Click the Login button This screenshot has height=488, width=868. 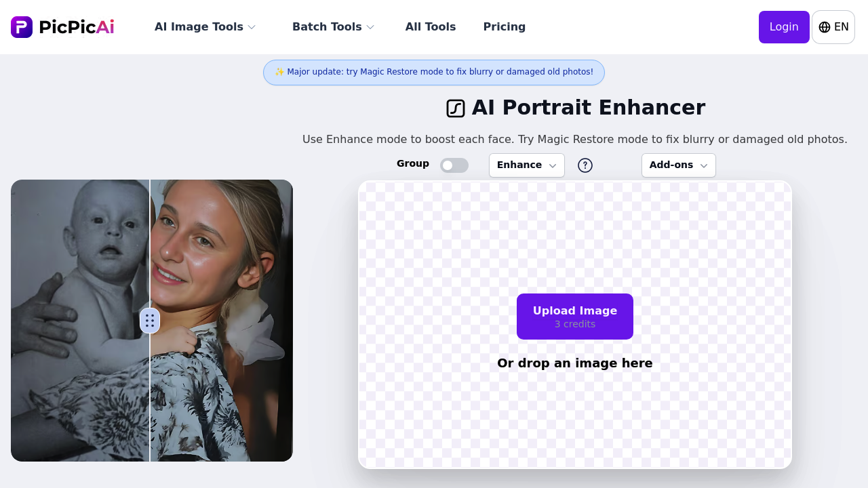click(784, 27)
